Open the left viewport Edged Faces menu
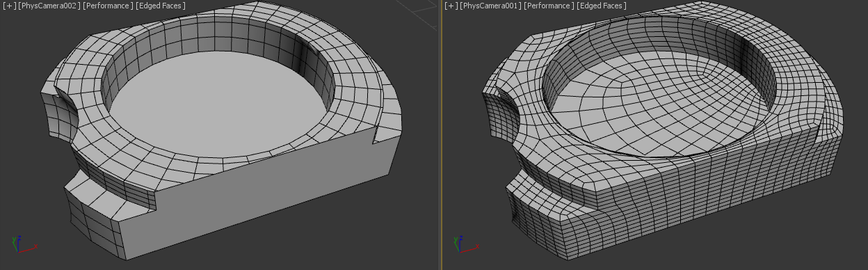The height and width of the screenshot is (270, 868). click(161, 6)
